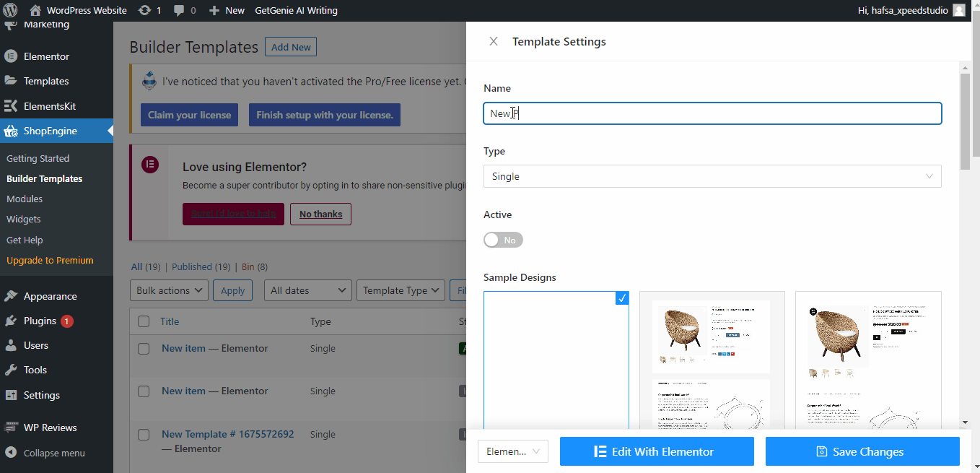Viewport: 980px width, 473px height.
Task: Open GetGenie AI Writing in admin bar
Action: (296, 10)
